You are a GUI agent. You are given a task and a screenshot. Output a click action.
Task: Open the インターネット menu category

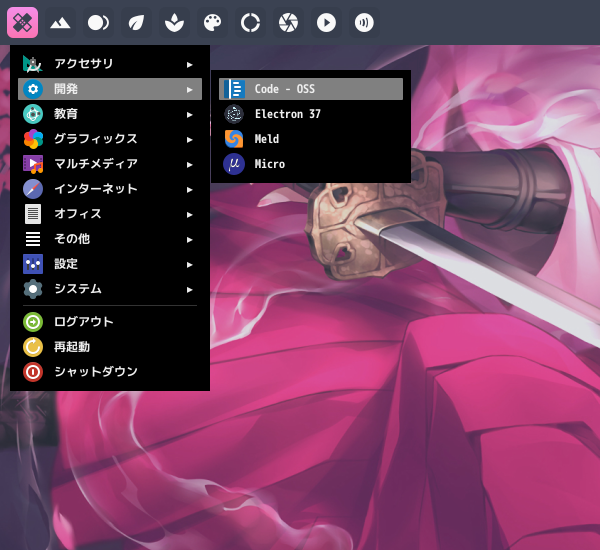coord(110,189)
